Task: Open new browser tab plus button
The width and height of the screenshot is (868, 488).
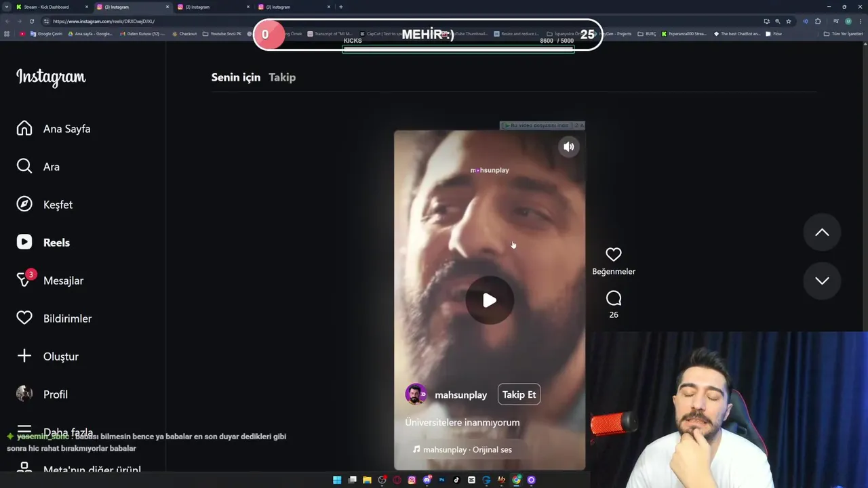Action: (341, 7)
